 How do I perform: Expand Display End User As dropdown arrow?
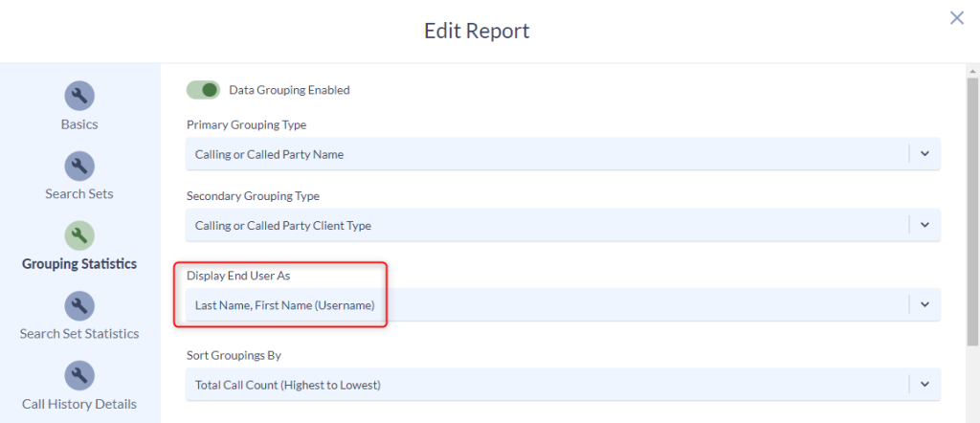click(925, 305)
